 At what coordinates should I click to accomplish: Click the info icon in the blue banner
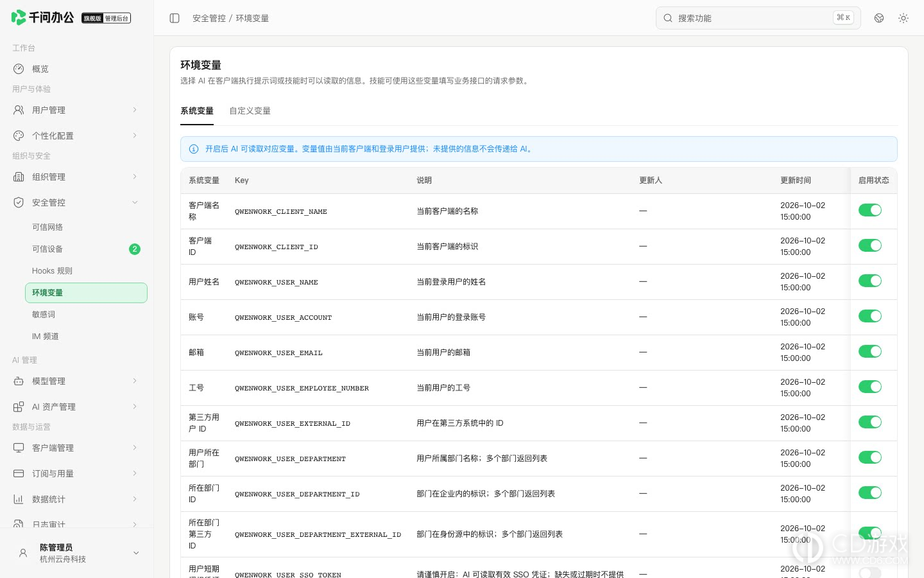(194, 149)
